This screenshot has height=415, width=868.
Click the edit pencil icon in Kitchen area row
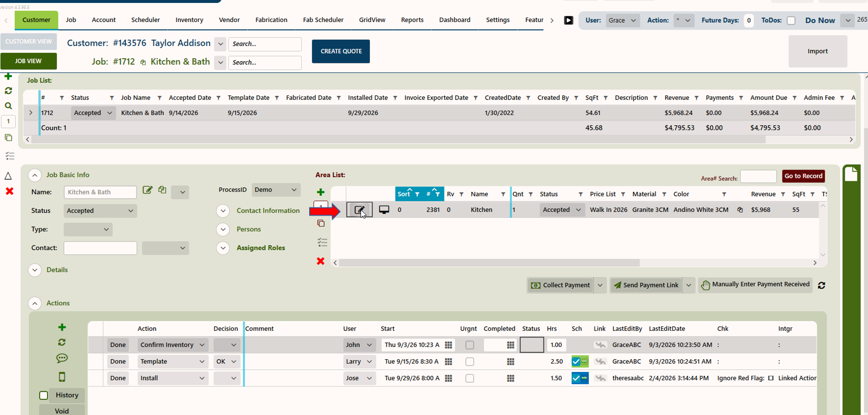click(359, 210)
